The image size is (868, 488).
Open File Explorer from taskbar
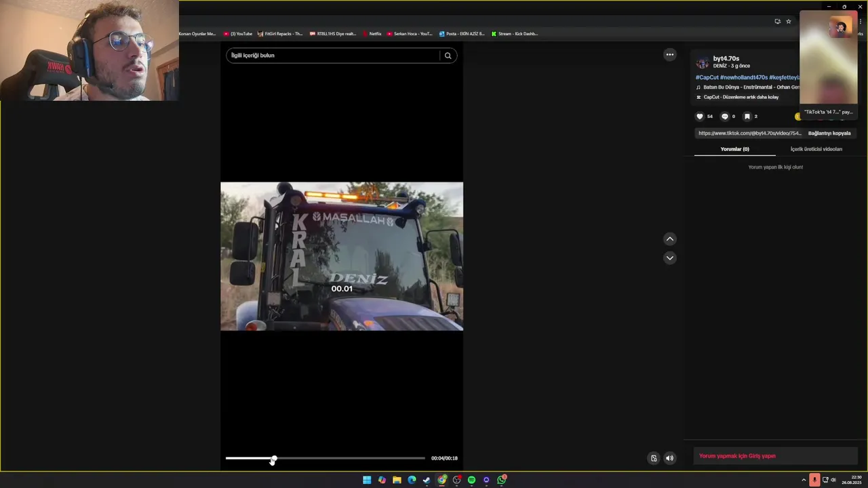397,480
